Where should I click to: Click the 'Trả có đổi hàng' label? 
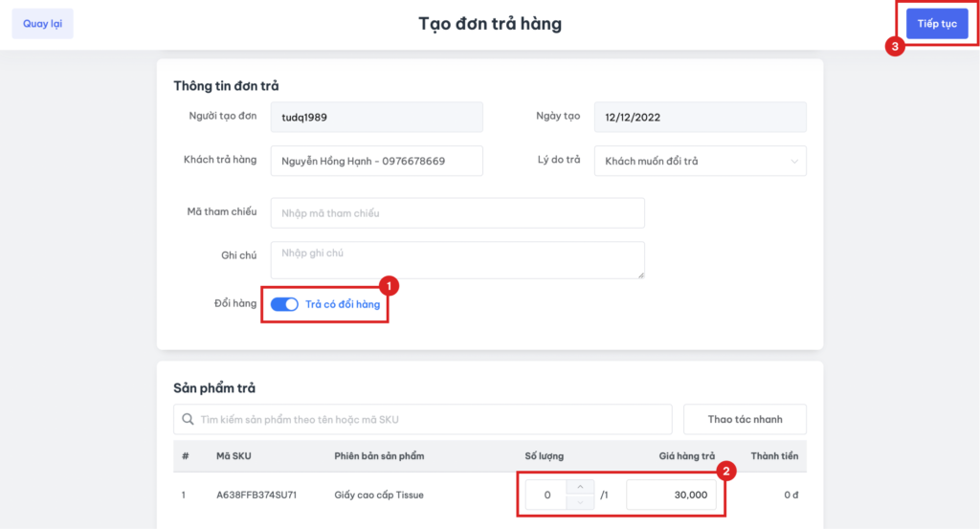(x=343, y=304)
